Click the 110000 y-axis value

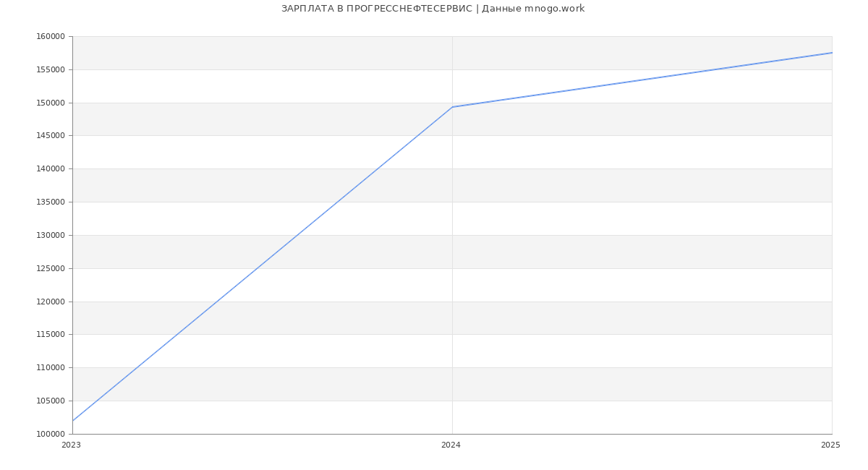51,368
